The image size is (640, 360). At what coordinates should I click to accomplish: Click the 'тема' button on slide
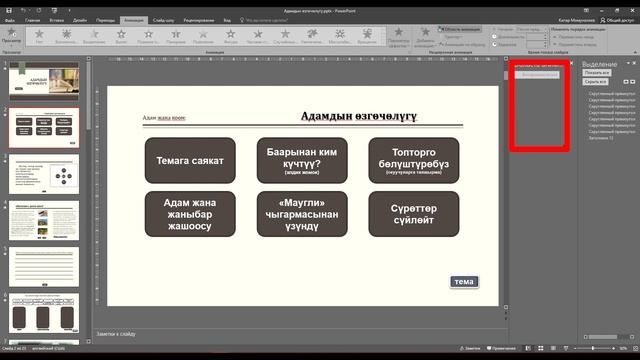pyautogui.click(x=464, y=282)
